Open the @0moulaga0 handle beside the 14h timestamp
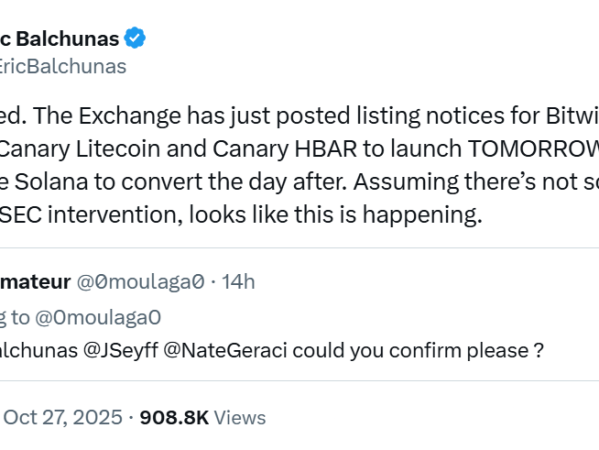This screenshot has height=450, width=599. point(141,282)
